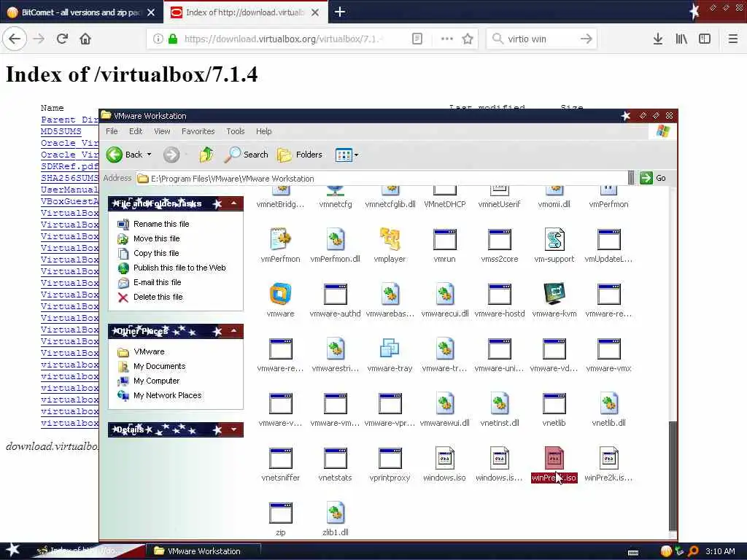Image resolution: width=747 pixels, height=560 pixels.
Task: Collapse the Other Places panel
Action: [234, 331]
